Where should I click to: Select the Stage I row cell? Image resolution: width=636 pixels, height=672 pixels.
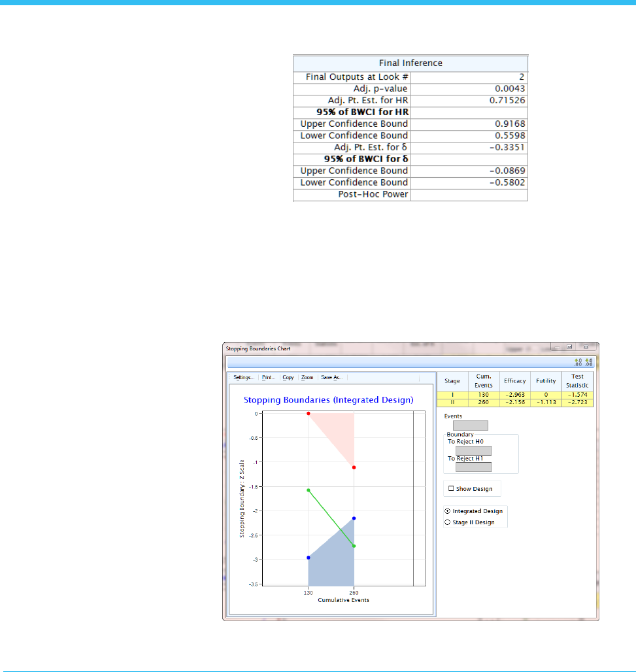tap(452, 395)
